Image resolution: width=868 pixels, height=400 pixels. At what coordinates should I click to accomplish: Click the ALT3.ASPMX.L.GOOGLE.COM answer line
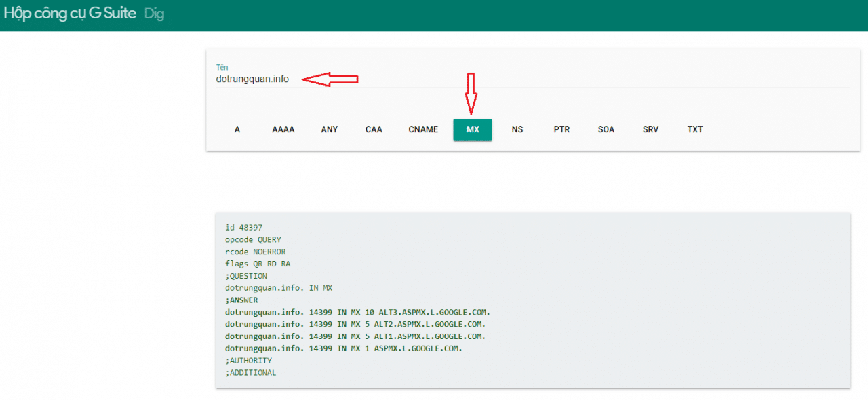357,312
